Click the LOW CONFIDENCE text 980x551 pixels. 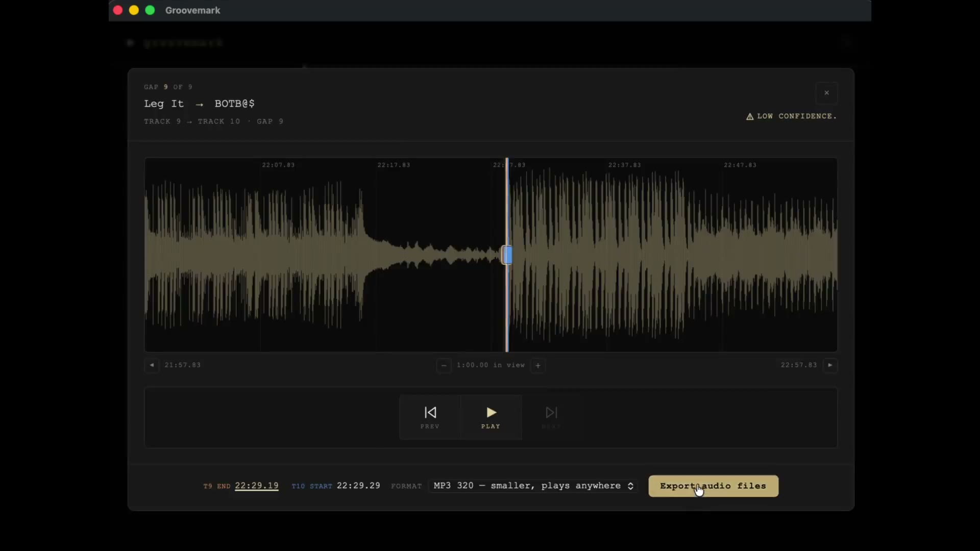[797, 116]
